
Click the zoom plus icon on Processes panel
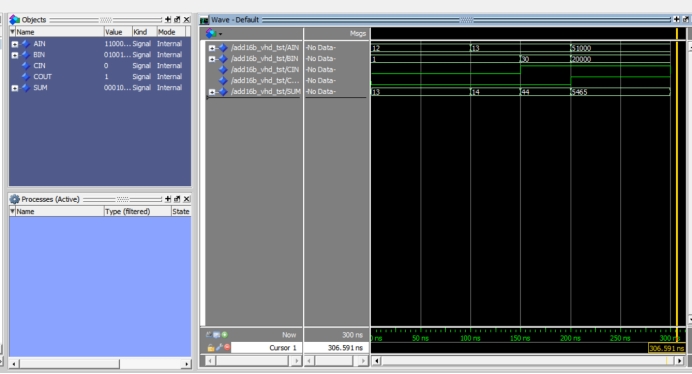[x=168, y=199]
